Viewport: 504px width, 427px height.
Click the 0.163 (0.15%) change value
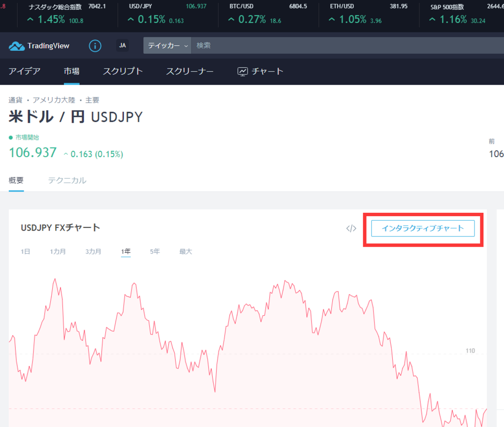coord(97,154)
